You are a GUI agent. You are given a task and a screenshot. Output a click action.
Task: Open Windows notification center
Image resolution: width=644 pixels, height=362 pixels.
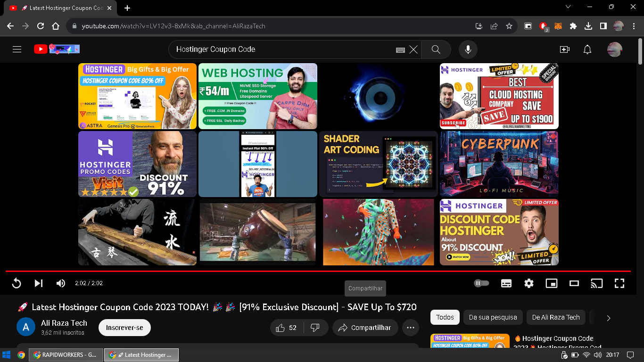(630, 355)
